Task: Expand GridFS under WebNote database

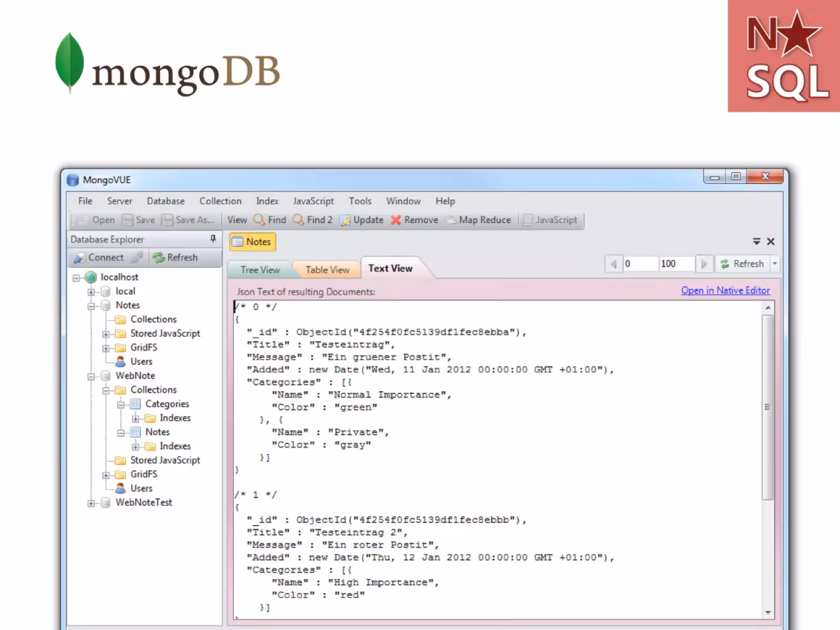Action: pos(106,475)
